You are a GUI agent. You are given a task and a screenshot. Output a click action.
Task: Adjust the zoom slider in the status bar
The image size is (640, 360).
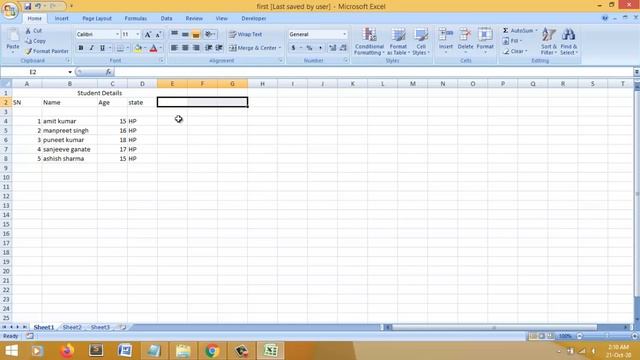tap(607, 336)
